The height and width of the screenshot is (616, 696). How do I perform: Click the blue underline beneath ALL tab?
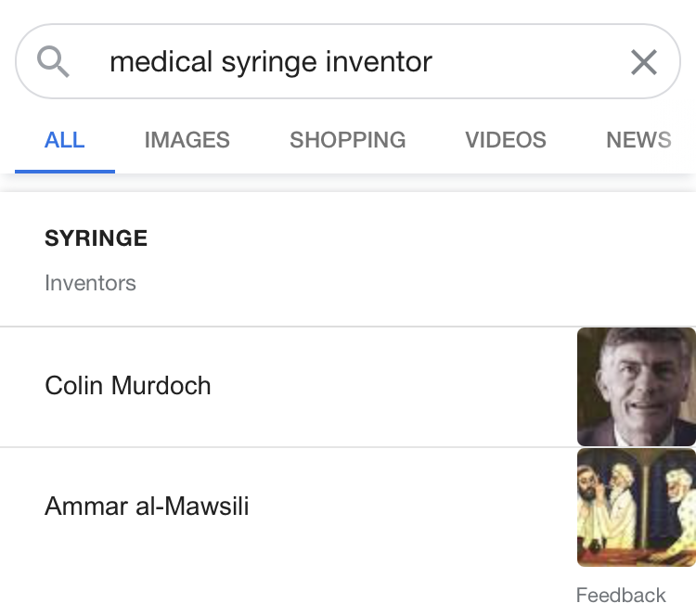coord(65,172)
